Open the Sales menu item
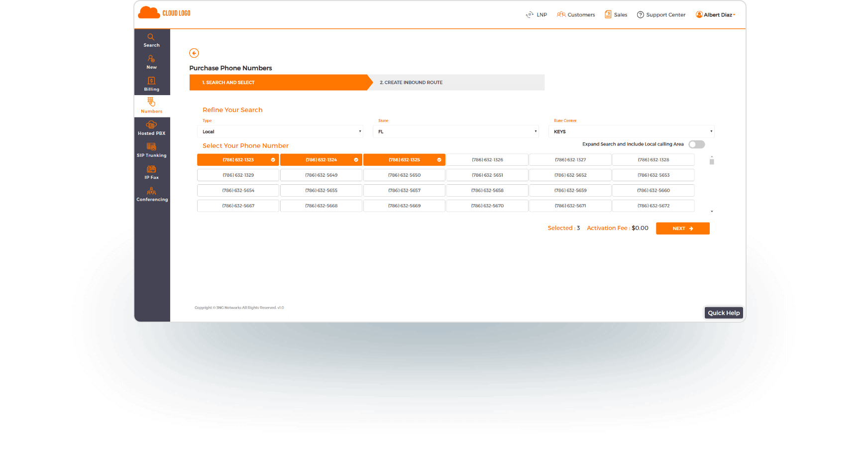The image size is (868, 470). click(616, 15)
